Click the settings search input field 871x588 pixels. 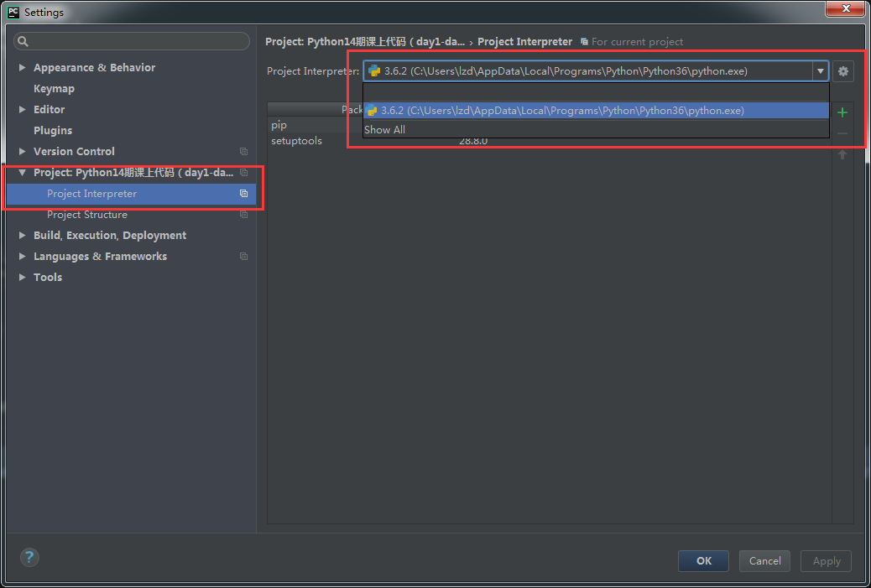(132, 41)
